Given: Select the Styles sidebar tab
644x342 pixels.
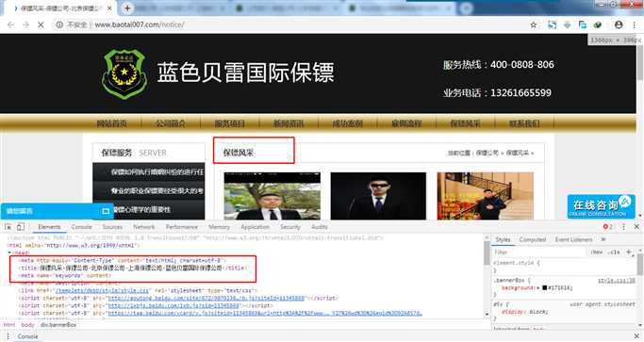Looking at the screenshot, I should pyautogui.click(x=503, y=239).
